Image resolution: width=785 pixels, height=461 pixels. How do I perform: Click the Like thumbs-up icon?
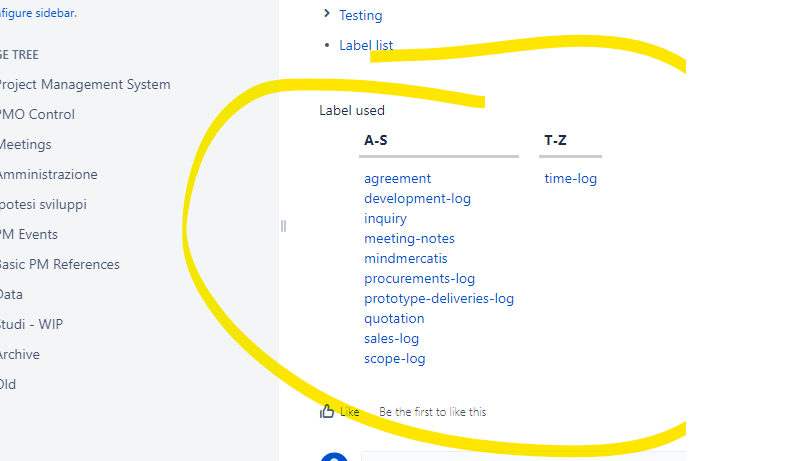[x=327, y=411]
